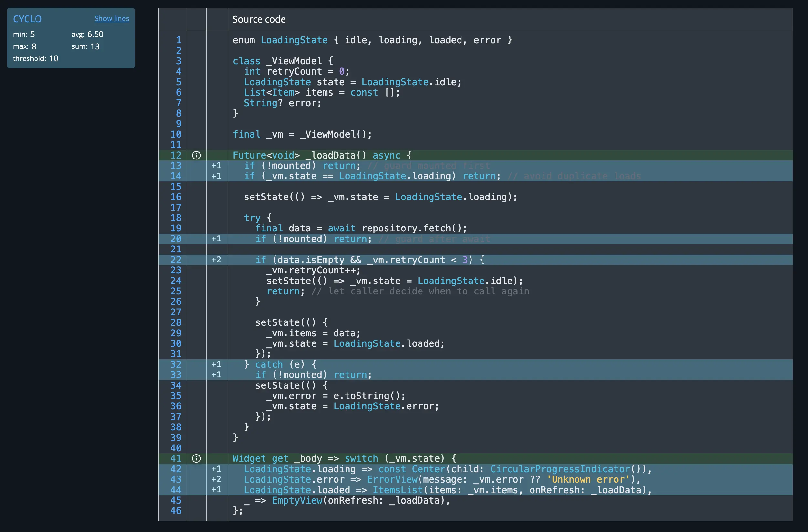Click the Show lines link
The width and height of the screenshot is (808, 532).
pos(111,19)
